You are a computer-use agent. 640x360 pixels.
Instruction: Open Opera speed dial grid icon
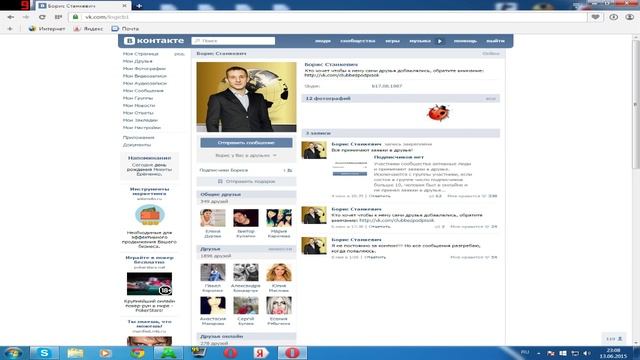[x=58, y=17]
